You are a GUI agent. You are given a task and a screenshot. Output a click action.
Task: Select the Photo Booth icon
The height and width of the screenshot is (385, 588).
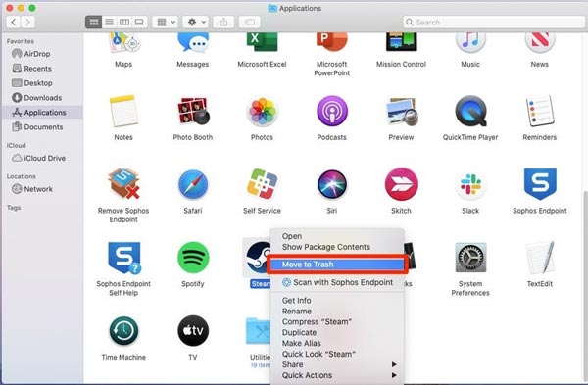pos(193,112)
